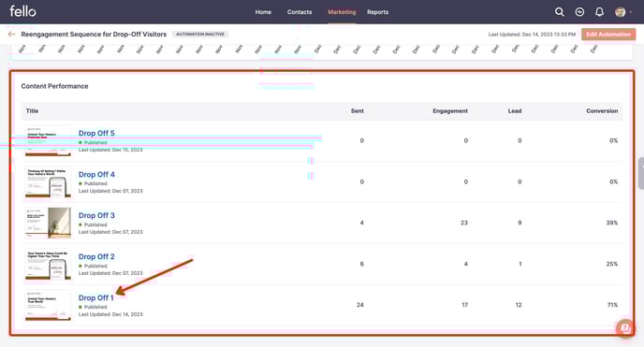Click the circular quick-action icon beside search
Viewport: 644px width, 347px height.
(x=579, y=12)
